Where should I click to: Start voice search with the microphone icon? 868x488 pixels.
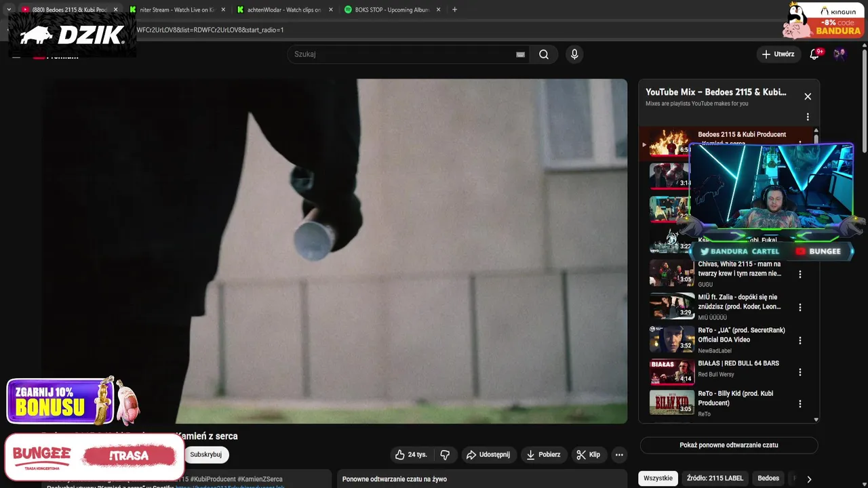click(574, 54)
